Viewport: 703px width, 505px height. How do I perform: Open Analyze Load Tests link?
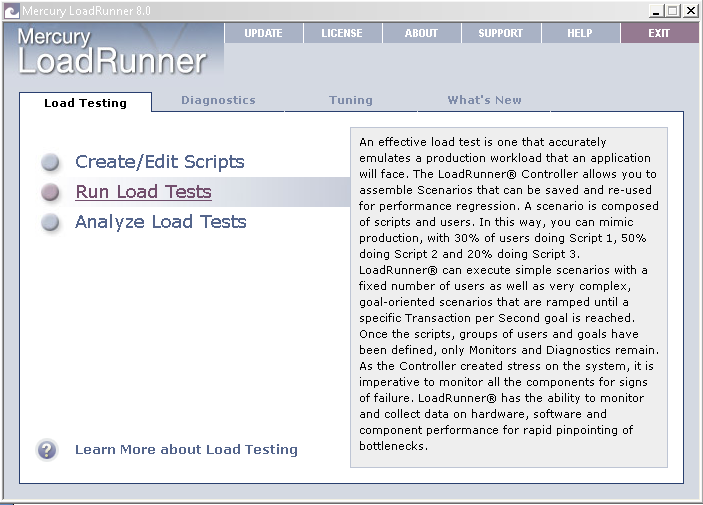[161, 222]
